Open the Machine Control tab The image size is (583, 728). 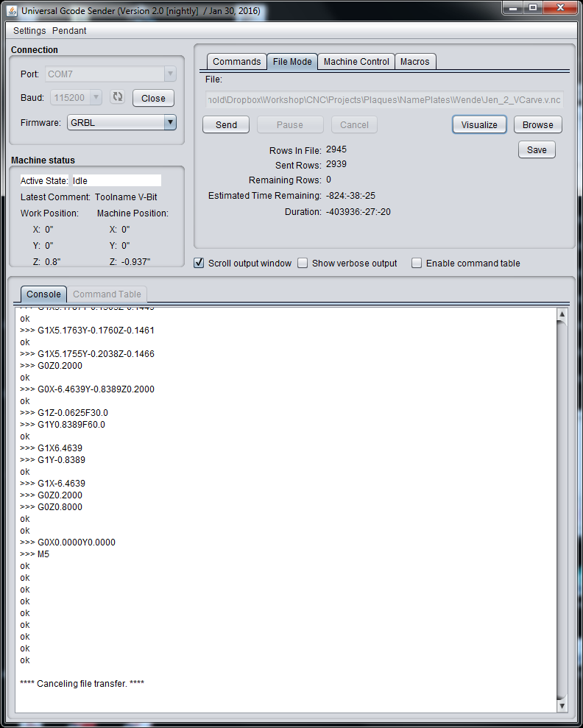356,61
